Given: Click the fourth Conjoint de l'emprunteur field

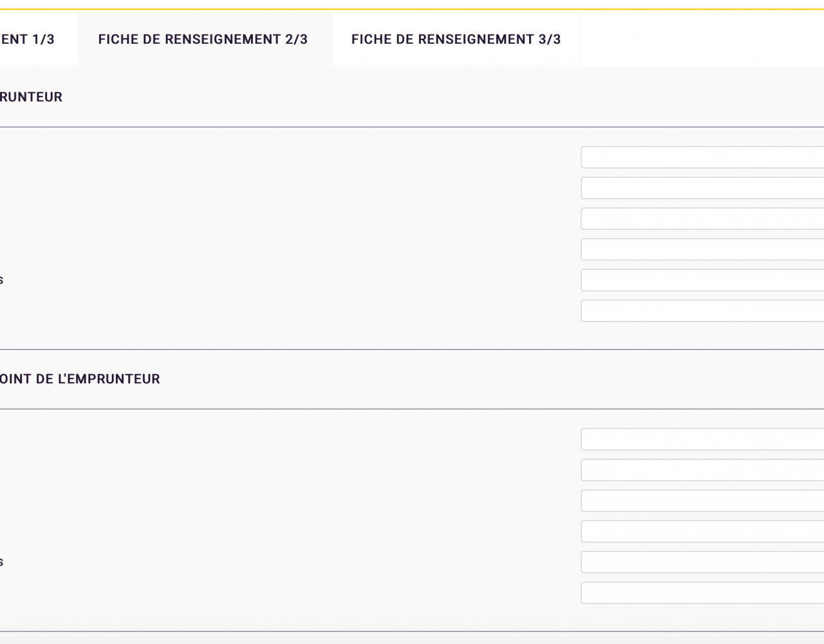Looking at the screenshot, I should tap(702, 531).
